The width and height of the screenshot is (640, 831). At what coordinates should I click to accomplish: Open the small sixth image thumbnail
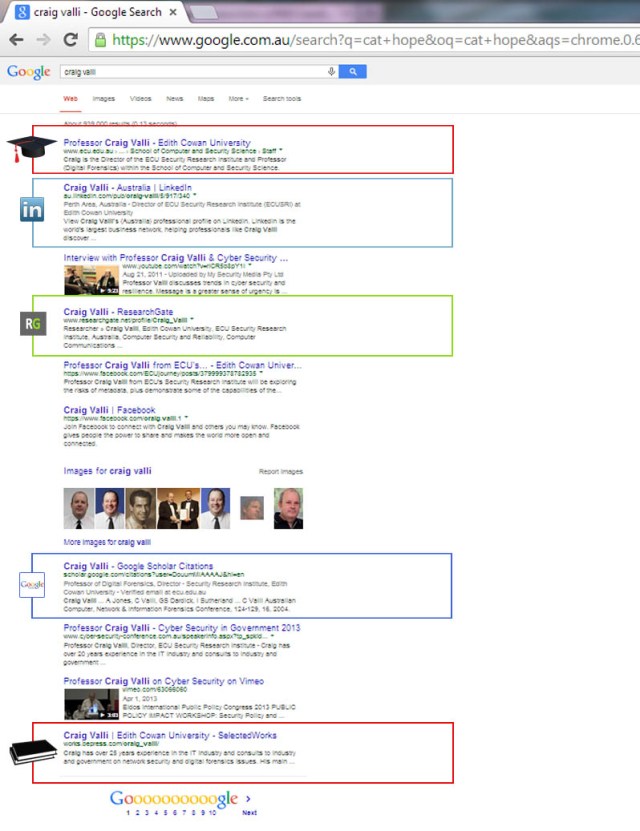point(252,508)
